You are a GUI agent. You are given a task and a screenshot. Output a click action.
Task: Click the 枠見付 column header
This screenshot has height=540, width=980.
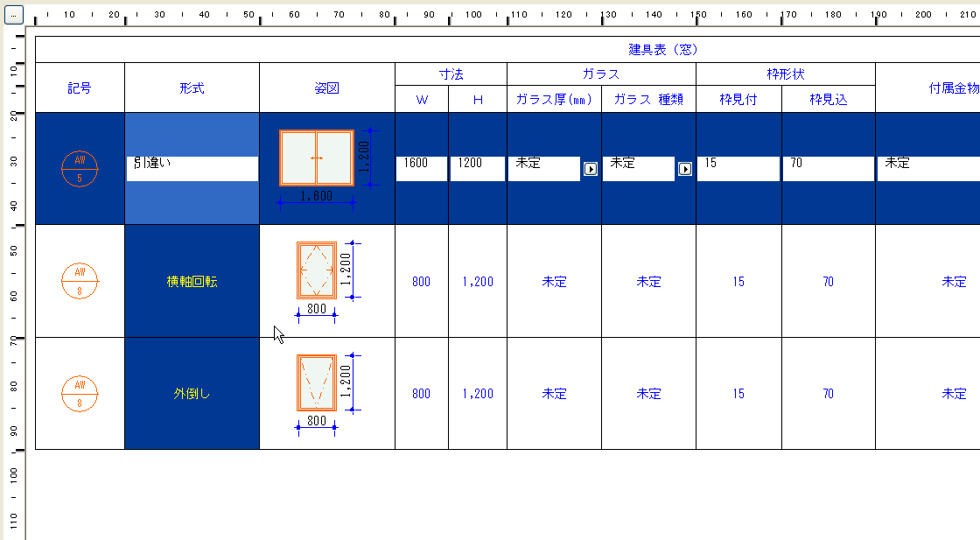coord(738,100)
